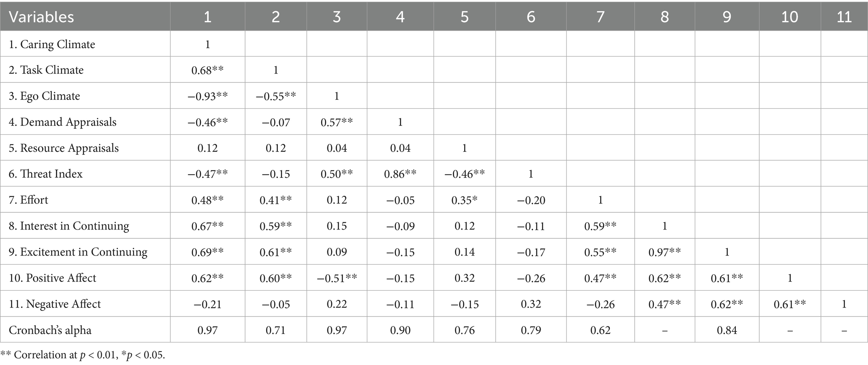Click the Threat Index row label
The height and width of the screenshot is (365, 868).
[x=46, y=174]
